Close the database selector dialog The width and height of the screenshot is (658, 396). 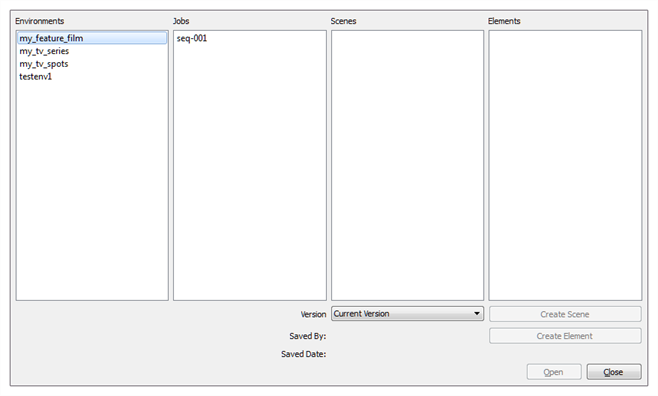pos(614,372)
